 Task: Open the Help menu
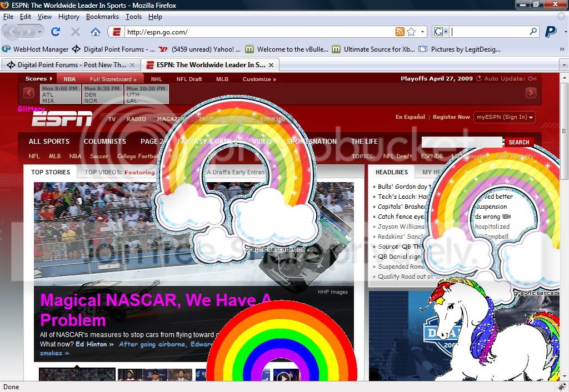pyautogui.click(x=155, y=17)
